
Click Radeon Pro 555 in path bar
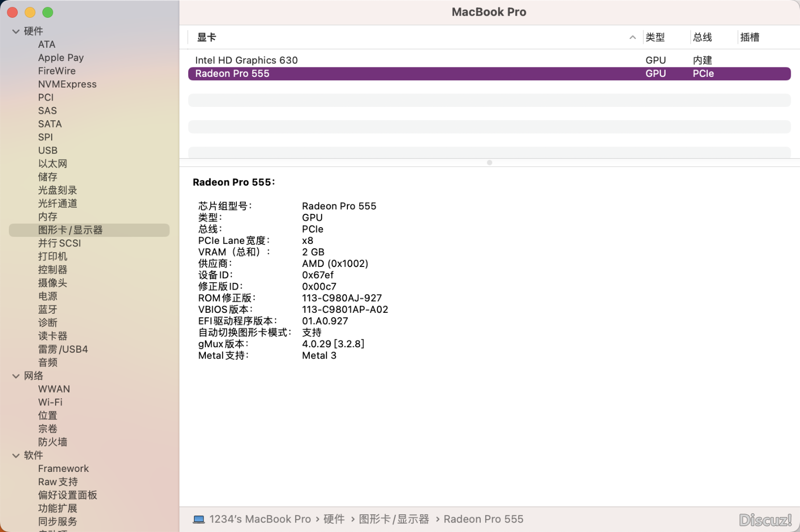(483, 519)
